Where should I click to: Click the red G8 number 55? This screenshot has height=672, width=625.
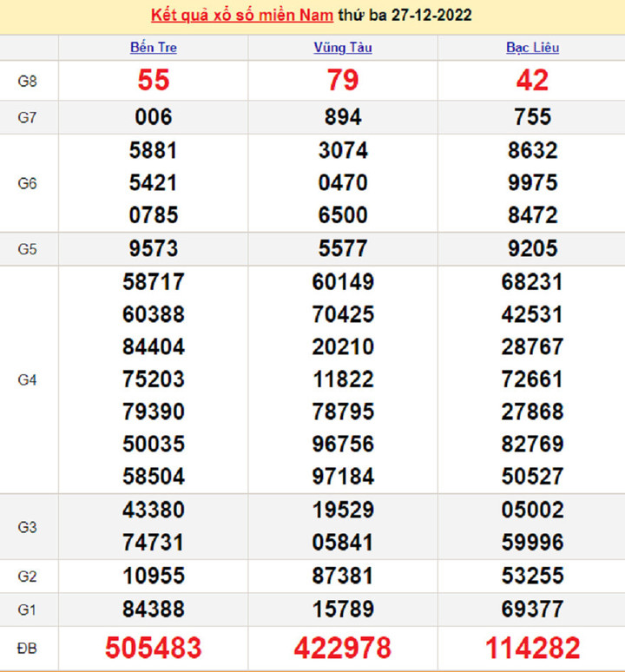pos(154,81)
